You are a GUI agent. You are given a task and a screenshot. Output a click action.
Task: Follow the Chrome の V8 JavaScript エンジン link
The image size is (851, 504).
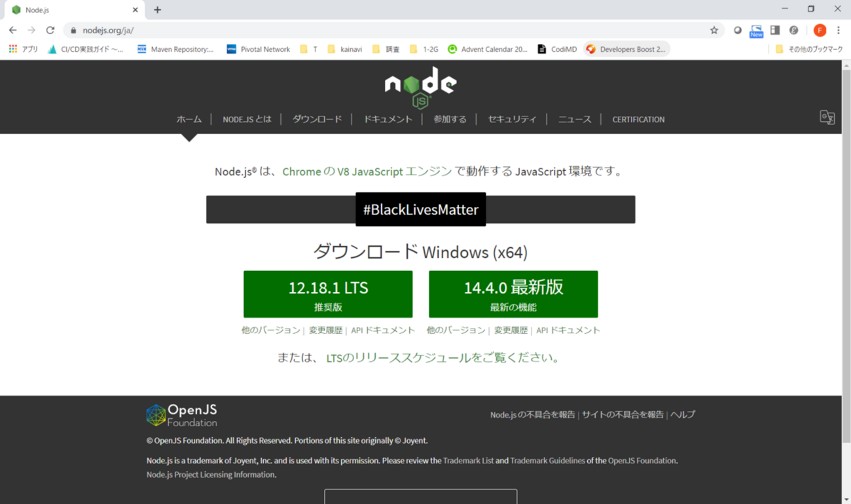pos(367,171)
